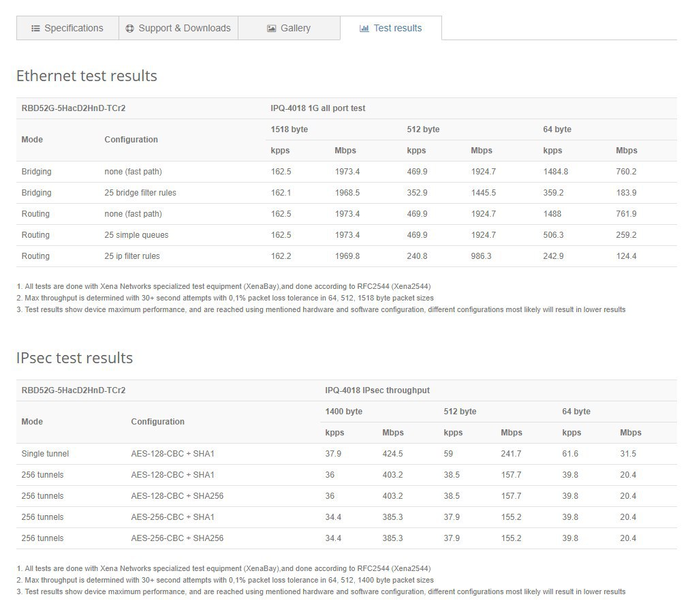Click value '259.2' Mbps cell
The image size is (690, 616).
click(626, 235)
